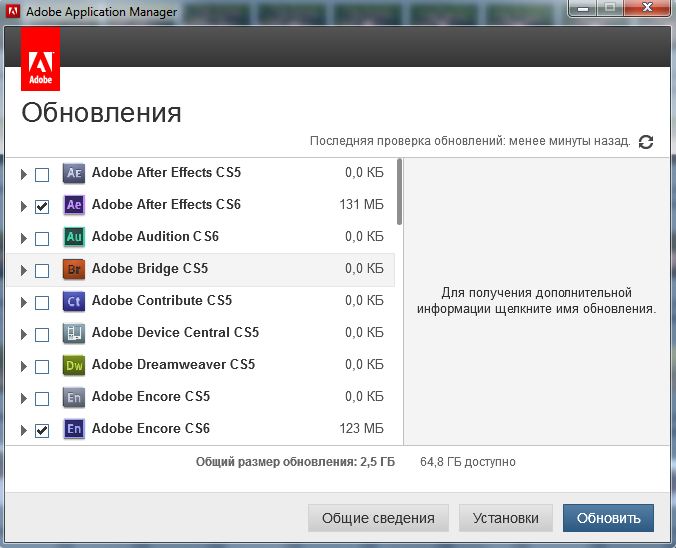Expand the Adobe Device Central CS5 row
Viewport: 676px width, 548px height.
pos(24,335)
